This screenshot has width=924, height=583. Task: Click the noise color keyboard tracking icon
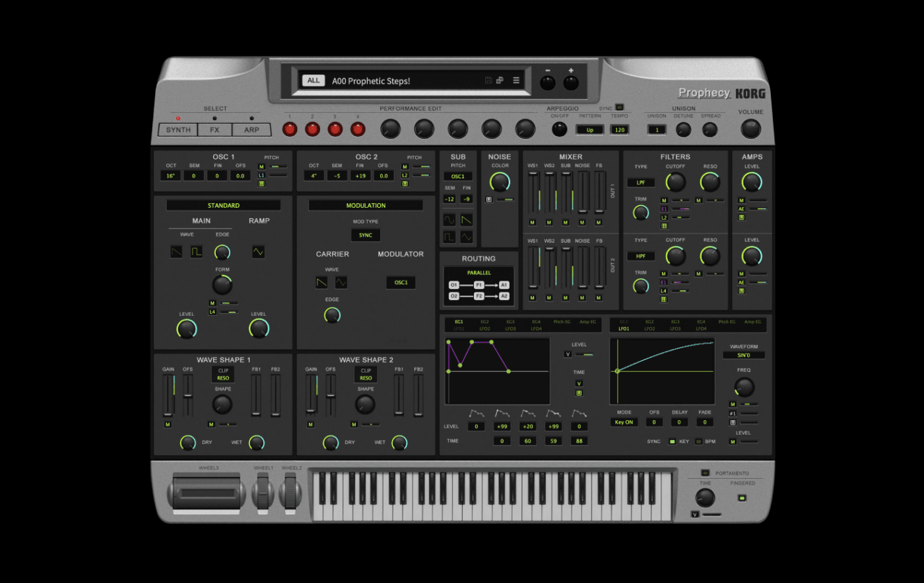489,199
